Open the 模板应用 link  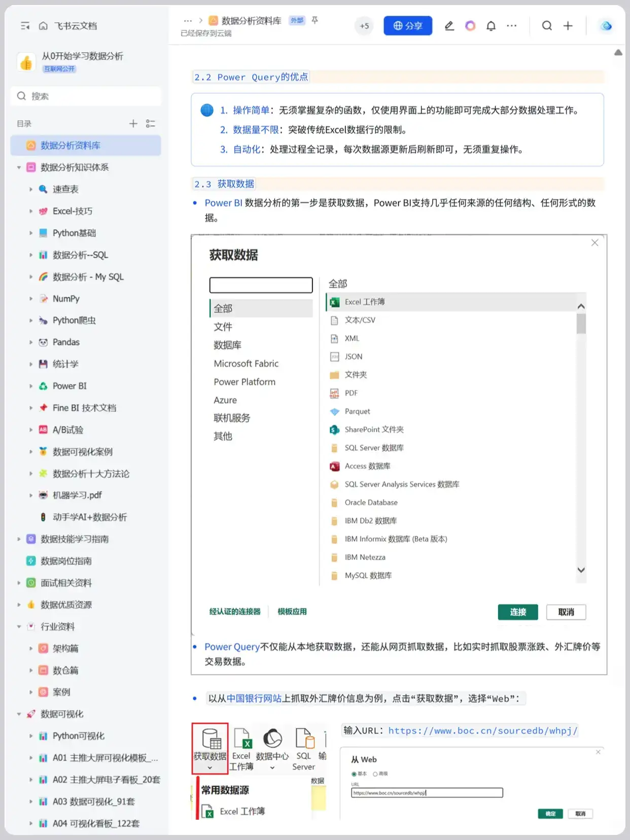292,612
